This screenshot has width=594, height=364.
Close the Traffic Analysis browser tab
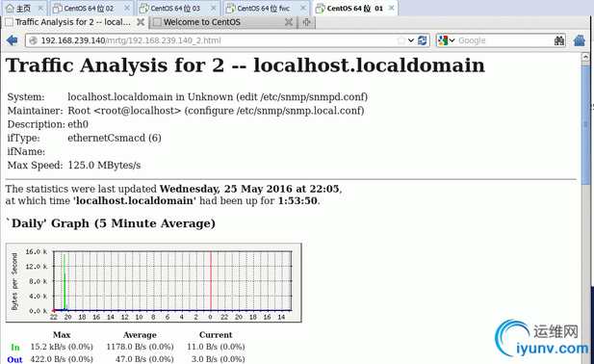pos(141,22)
